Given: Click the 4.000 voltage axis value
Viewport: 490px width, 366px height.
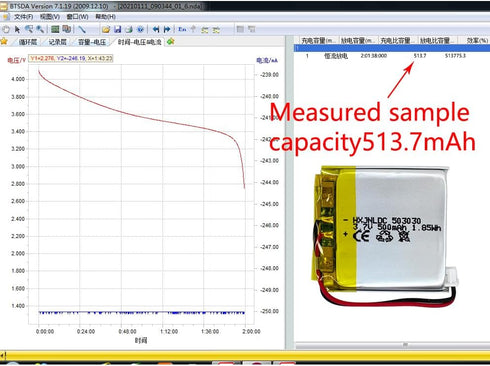Looking at the screenshot, I should coord(18,79).
